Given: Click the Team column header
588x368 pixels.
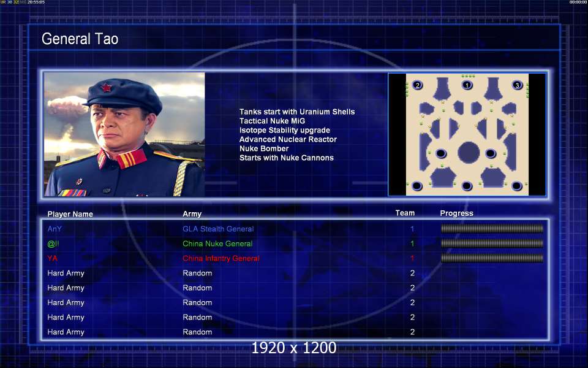Looking at the screenshot, I should point(405,213).
